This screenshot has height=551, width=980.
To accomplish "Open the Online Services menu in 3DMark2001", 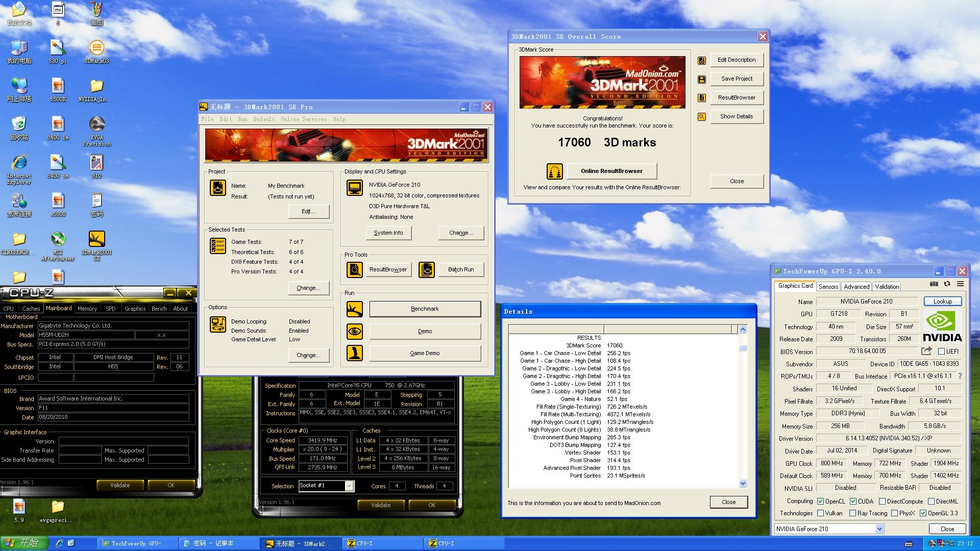I will 304,119.
